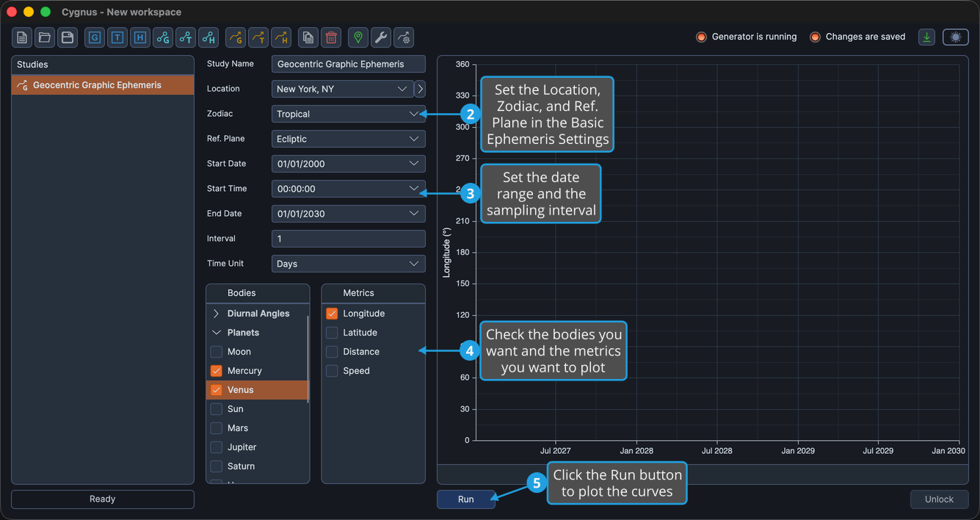Check the Latitude metric checkbox
Screen dimensions: 980x520
(332, 333)
